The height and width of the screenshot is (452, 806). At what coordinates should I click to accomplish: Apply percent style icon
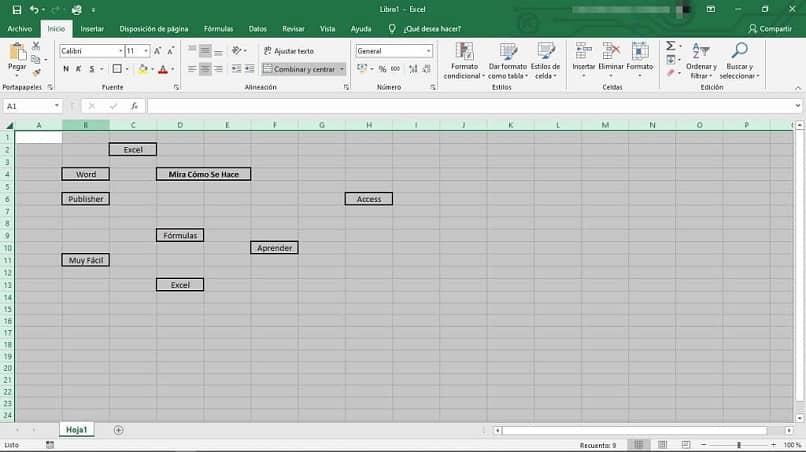click(x=382, y=69)
